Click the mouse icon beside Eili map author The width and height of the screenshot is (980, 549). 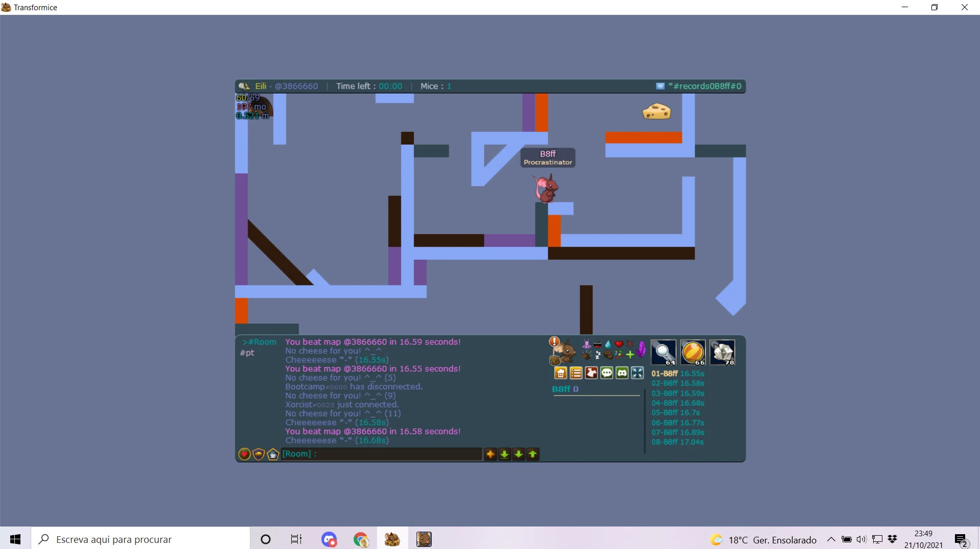pos(244,86)
